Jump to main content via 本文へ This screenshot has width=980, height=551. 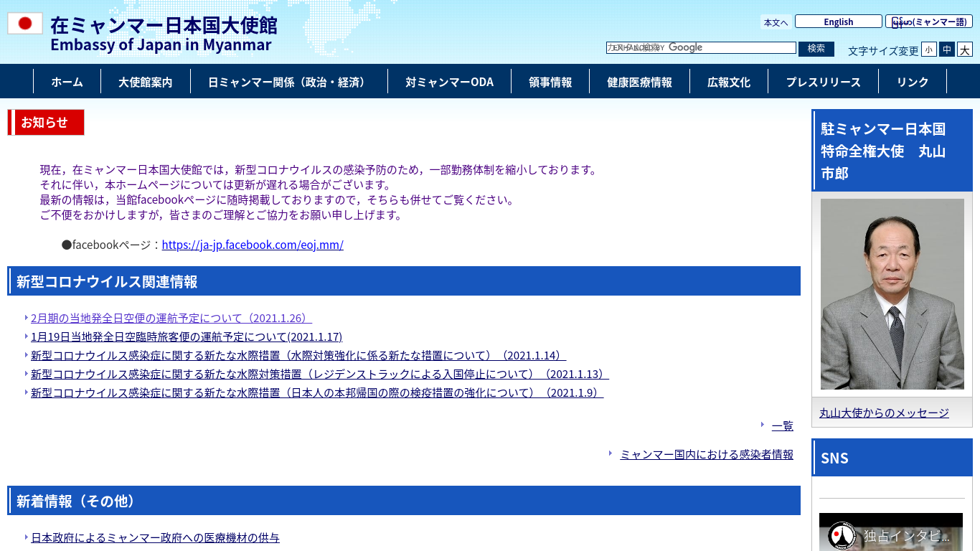[776, 22]
